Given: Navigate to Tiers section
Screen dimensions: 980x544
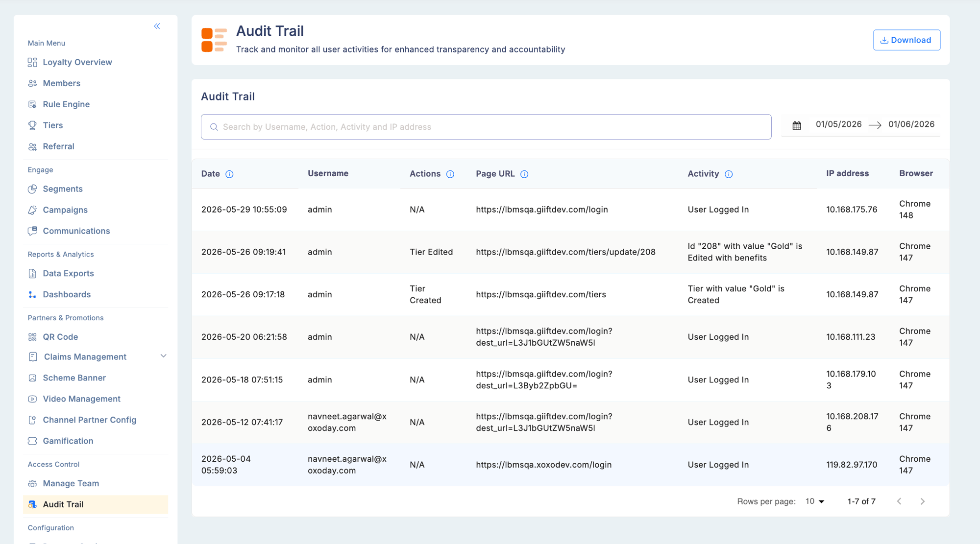Looking at the screenshot, I should pyautogui.click(x=53, y=125).
